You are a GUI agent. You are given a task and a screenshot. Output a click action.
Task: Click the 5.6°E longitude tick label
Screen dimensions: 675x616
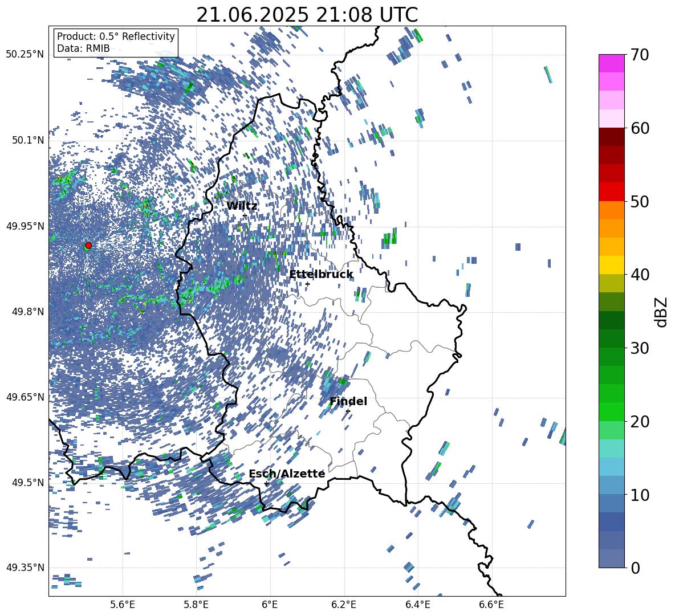pyautogui.click(x=123, y=605)
